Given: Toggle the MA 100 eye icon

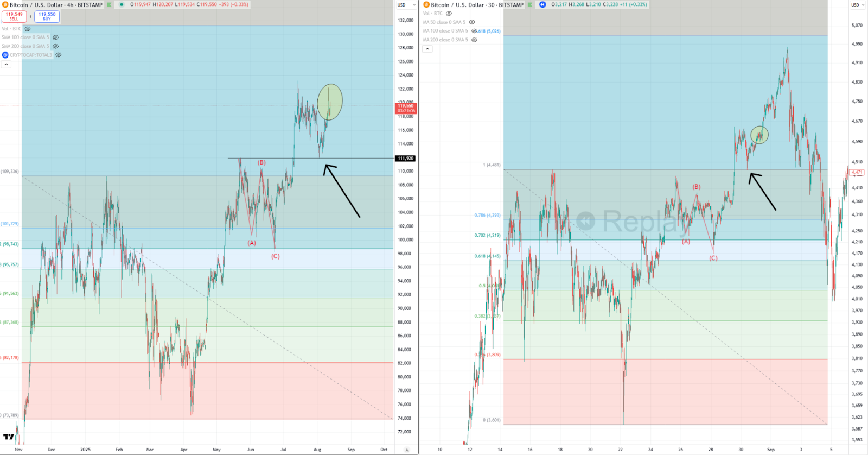Looking at the screenshot, I should click(x=475, y=31).
